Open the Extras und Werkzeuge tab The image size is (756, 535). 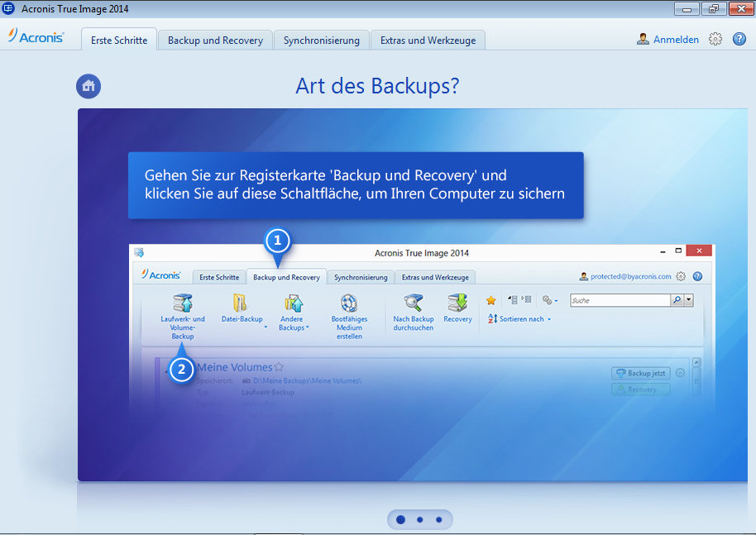(428, 40)
